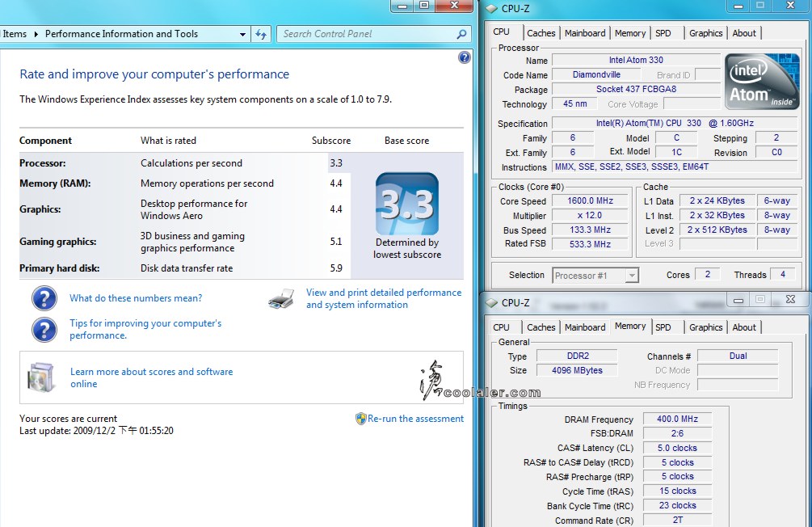Click the printer icon for detailed performance

(282, 299)
